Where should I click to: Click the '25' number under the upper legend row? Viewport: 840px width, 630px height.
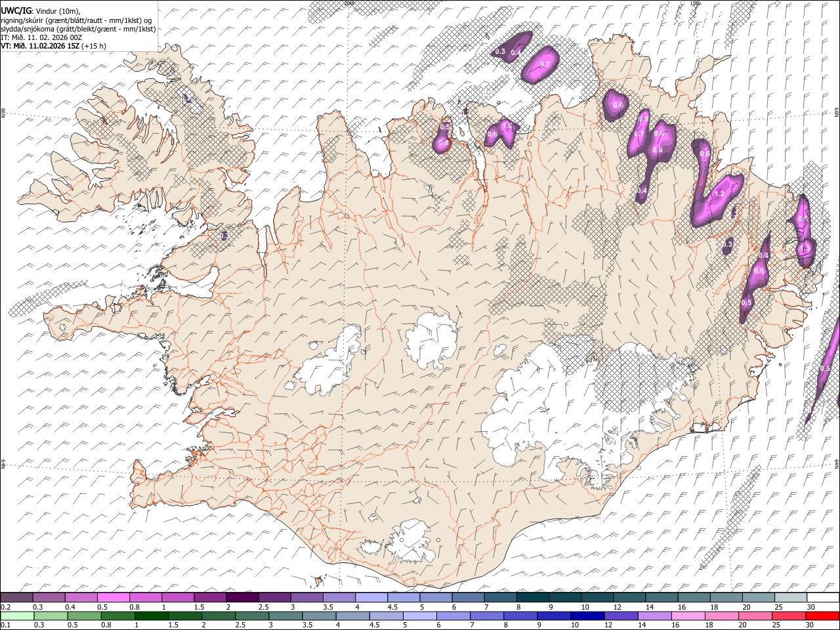click(x=778, y=607)
